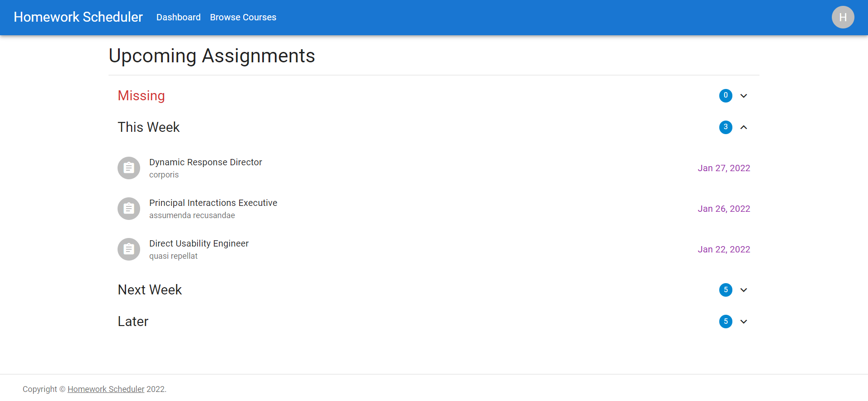
Task: Expand the Next Week section chevron
Action: tap(744, 290)
